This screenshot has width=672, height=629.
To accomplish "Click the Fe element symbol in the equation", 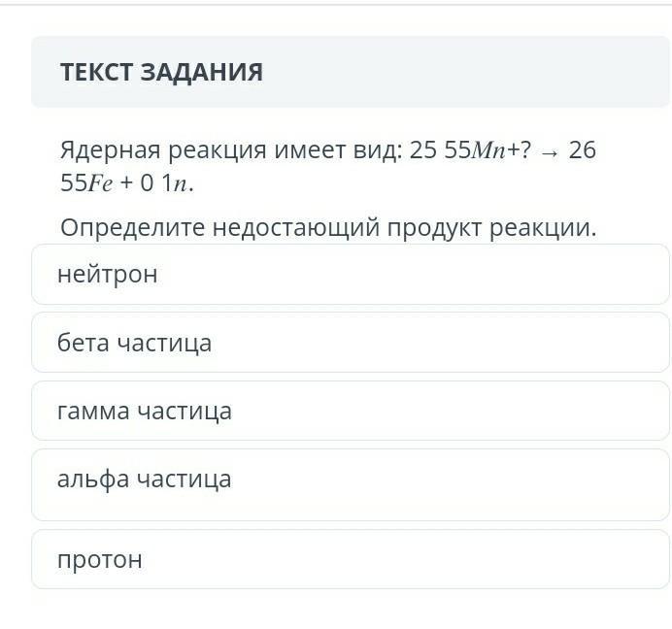I will (102, 184).
